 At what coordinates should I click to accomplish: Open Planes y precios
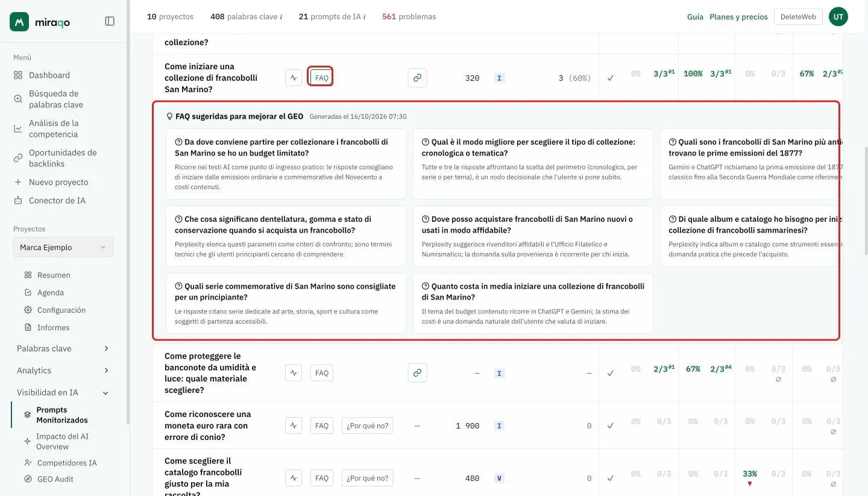tap(738, 17)
